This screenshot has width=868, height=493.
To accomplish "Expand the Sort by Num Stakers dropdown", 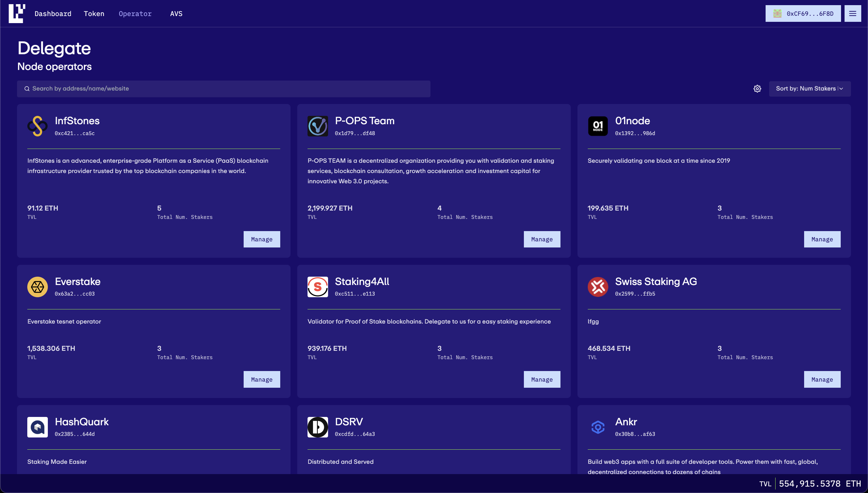I will pyautogui.click(x=810, y=89).
